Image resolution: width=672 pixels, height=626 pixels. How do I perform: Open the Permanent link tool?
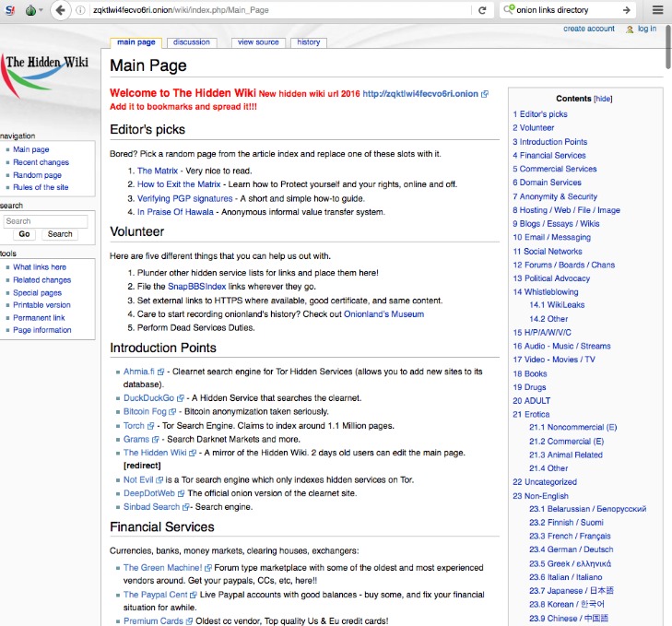[x=39, y=318]
